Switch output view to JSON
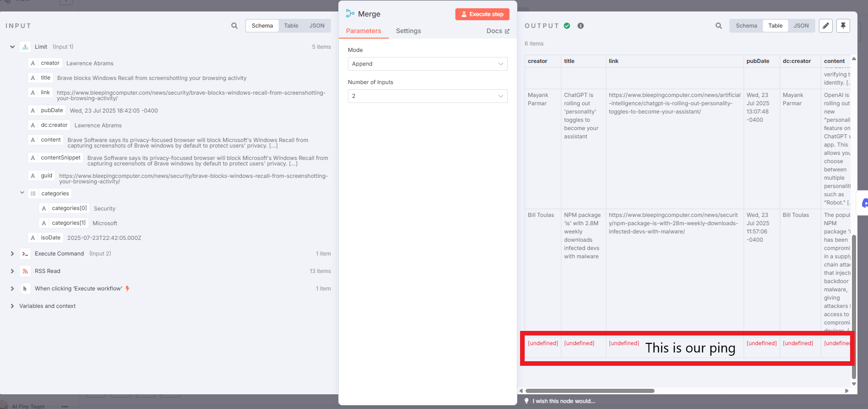Image resolution: width=868 pixels, height=409 pixels. (x=801, y=26)
